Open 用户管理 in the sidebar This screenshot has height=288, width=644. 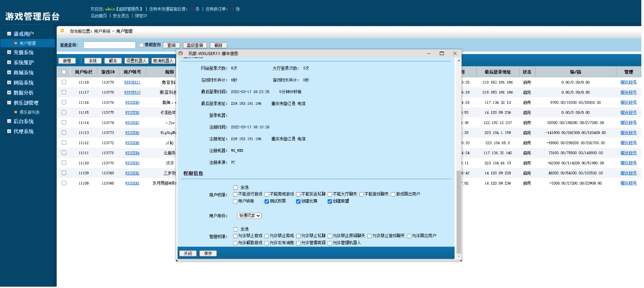[27, 43]
